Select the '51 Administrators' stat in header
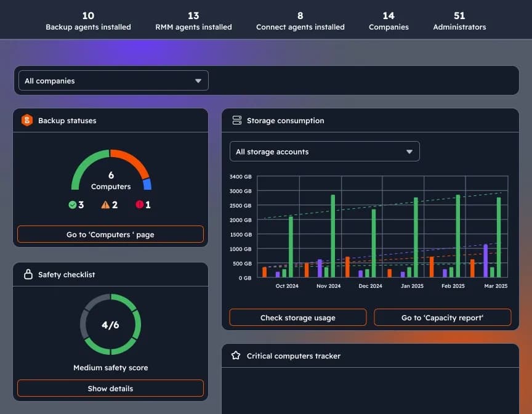The image size is (532, 414). point(459,19)
